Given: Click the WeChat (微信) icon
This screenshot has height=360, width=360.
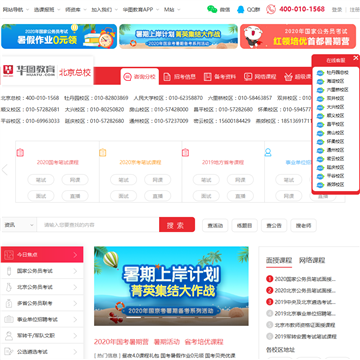Looking at the screenshot, I should pos(212,9).
